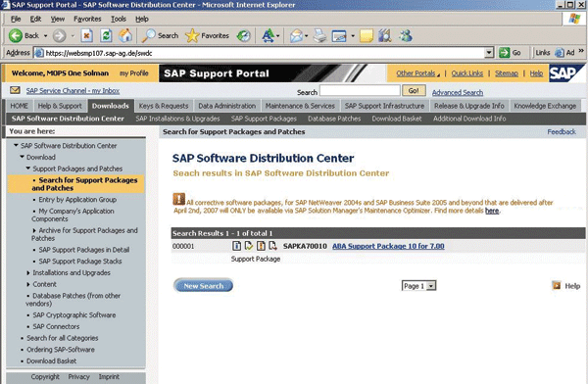Image resolution: width=588 pixels, height=384 pixels.
Task: Click the IE Back arrow button
Action: point(16,36)
